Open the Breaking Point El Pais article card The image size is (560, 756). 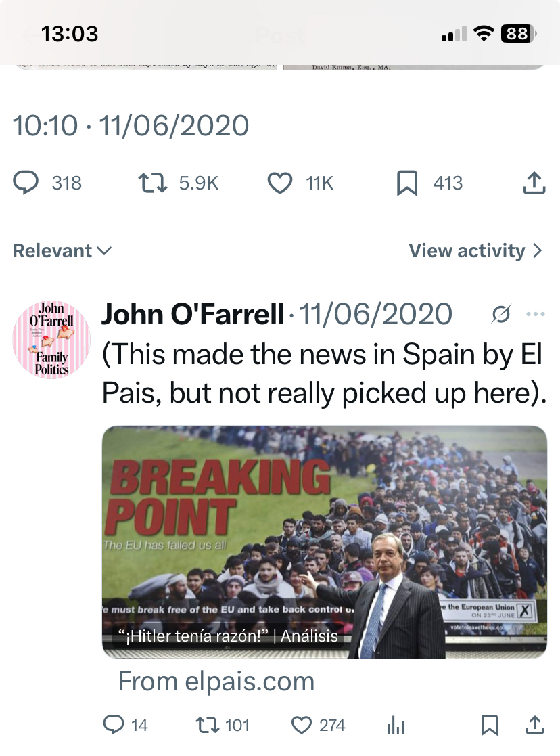[x=324, y=541]
